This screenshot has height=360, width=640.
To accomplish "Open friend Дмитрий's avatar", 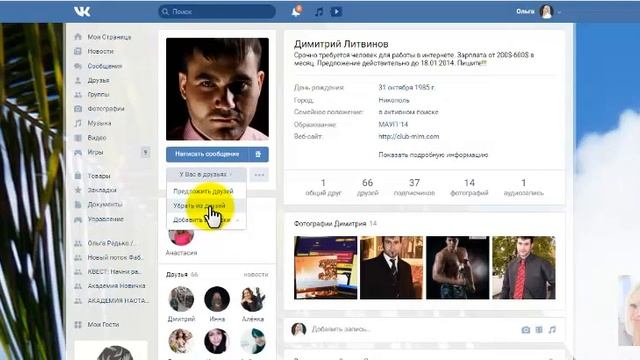I will tap(181, 299).
